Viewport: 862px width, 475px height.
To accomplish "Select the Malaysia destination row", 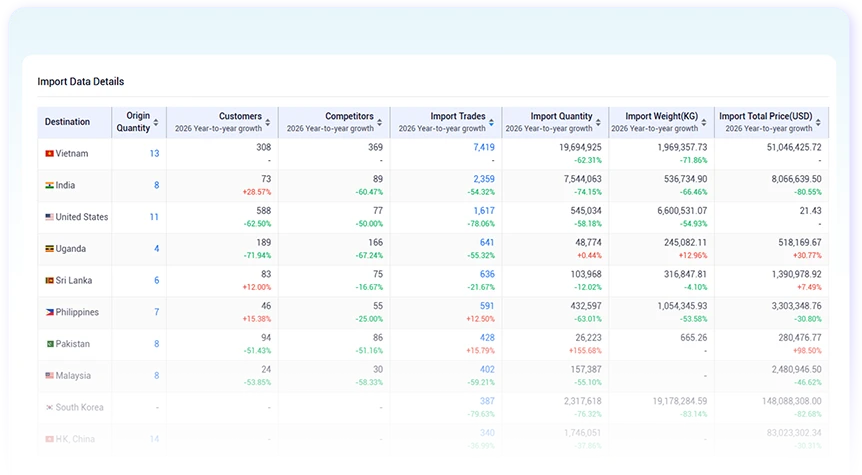I will [433, 375].
